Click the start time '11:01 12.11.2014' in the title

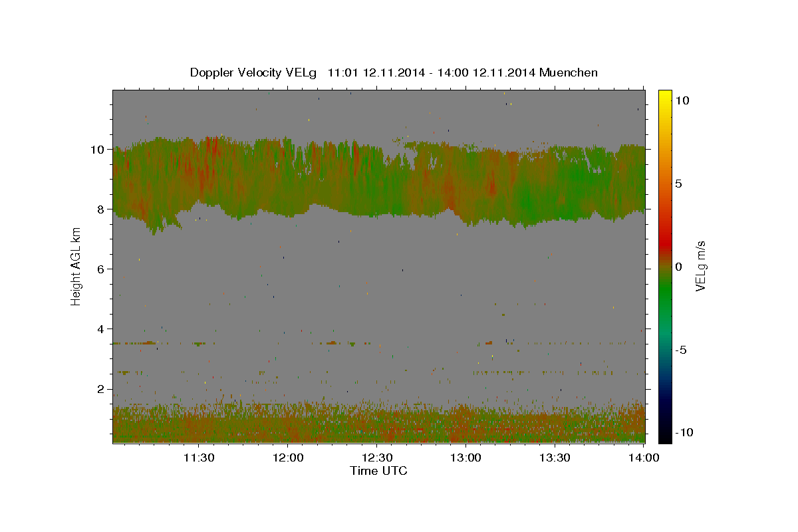tap(375, 72)
